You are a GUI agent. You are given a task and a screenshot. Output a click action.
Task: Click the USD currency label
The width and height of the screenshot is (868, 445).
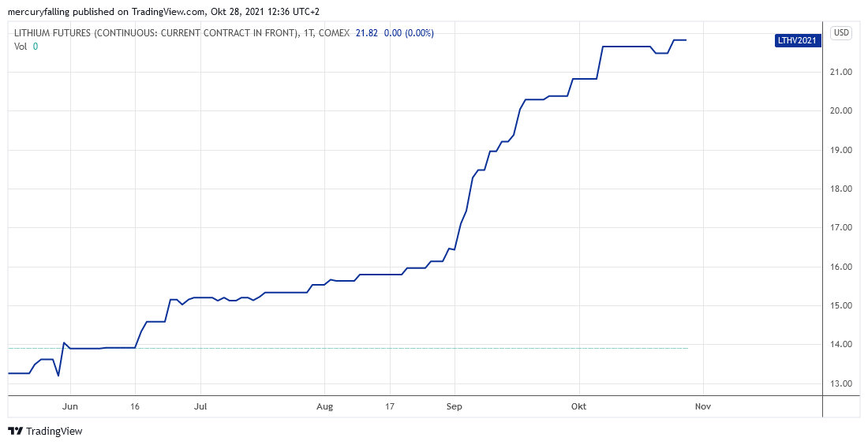(842, 33)
